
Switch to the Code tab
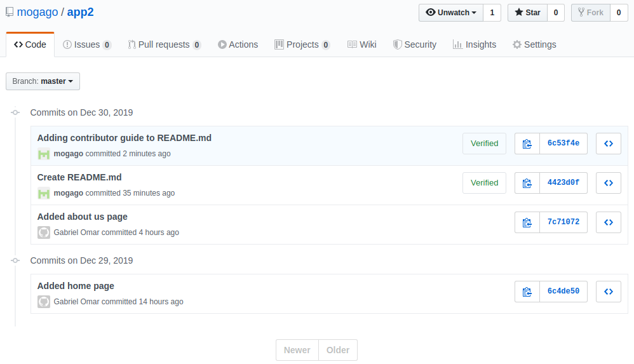pos(30,44)
